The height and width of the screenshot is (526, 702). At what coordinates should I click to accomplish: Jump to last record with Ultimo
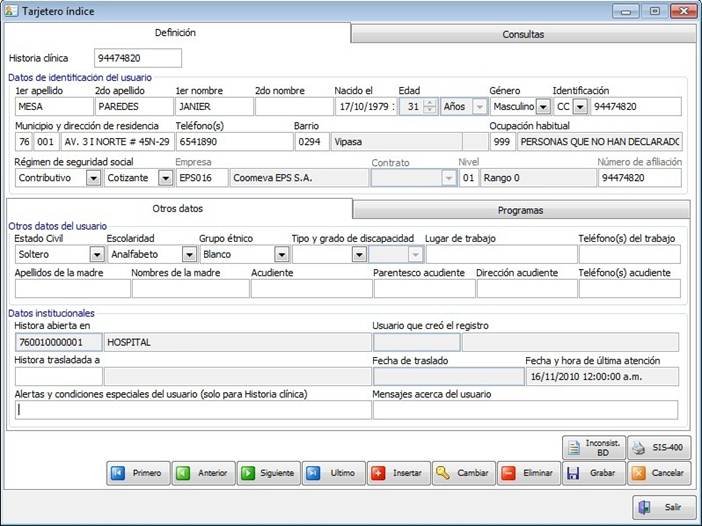(334, 473)
